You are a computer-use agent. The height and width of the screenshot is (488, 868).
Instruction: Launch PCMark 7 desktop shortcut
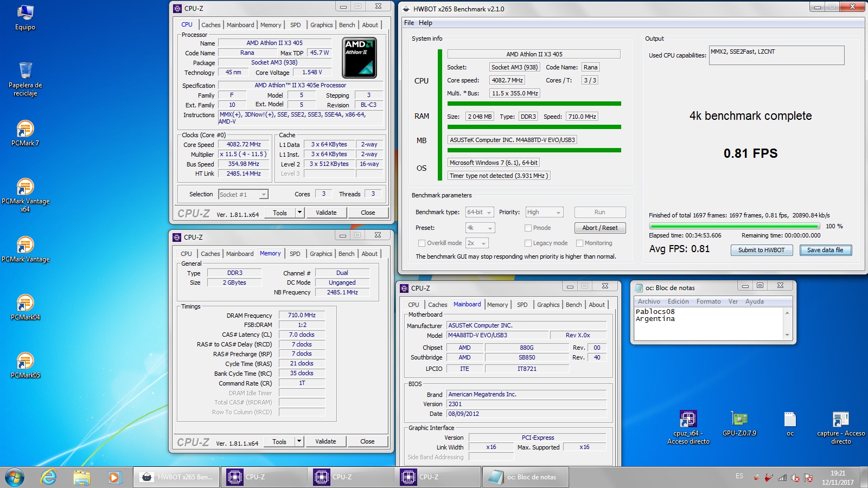click(25, 133)
